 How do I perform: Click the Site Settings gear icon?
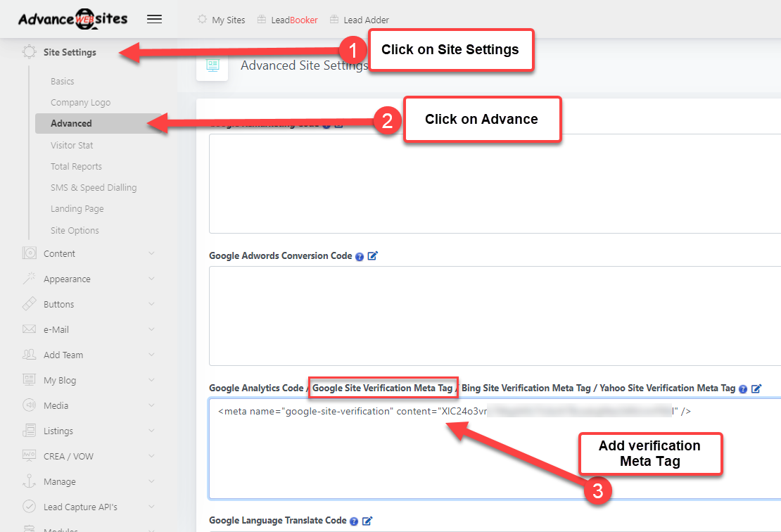pos(29,52)
